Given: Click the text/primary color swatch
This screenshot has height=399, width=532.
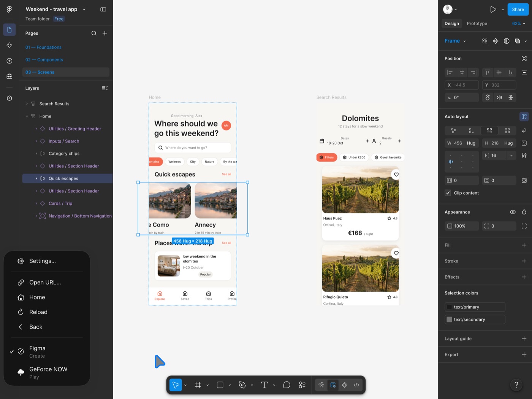Looking at the screenshot, I should [450, 307].
